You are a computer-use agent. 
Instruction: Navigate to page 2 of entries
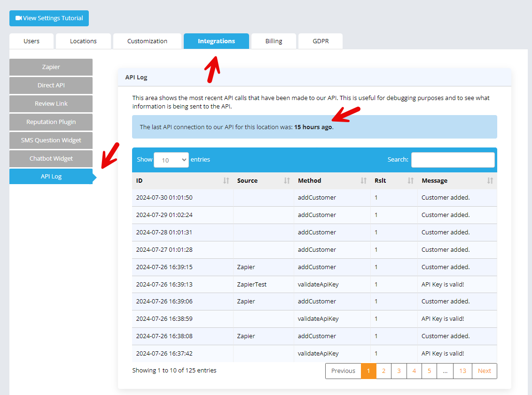click(x=383, y=371)
